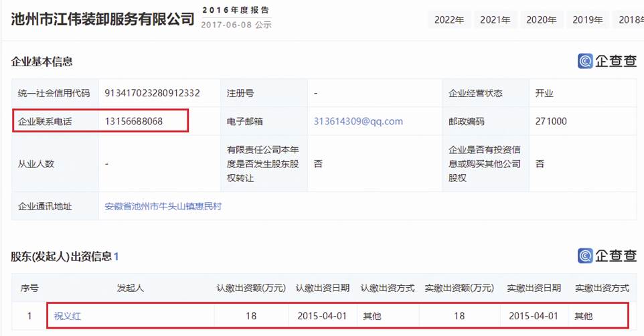
Task: Open shareholder 祝义红 profile link
Action: coord(68,315)
